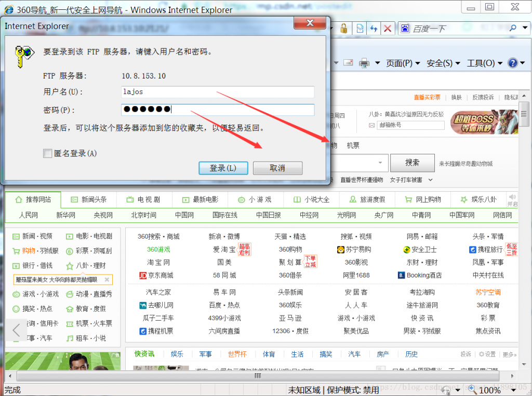
Task: Expand the Help dropdown arrow
Action: coord(523,63)
